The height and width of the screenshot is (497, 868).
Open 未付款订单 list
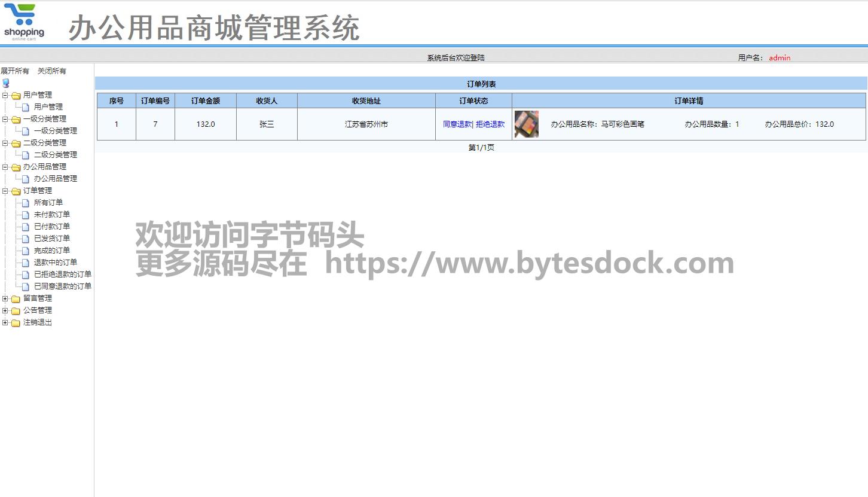(x=51, y=214)
